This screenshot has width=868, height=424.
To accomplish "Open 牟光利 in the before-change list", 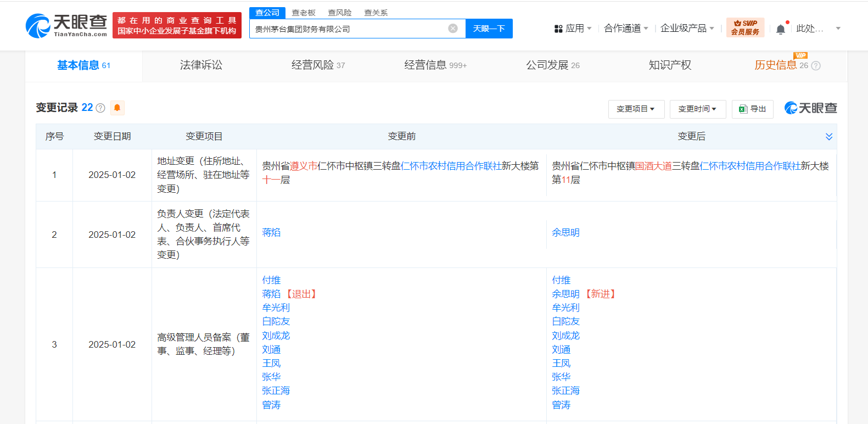I will point(276,308).
